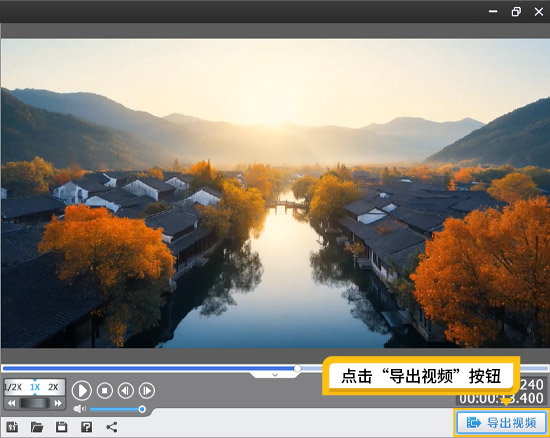Stop the video playback
This screenshot has width=550, height=438.
click(105, 390)
